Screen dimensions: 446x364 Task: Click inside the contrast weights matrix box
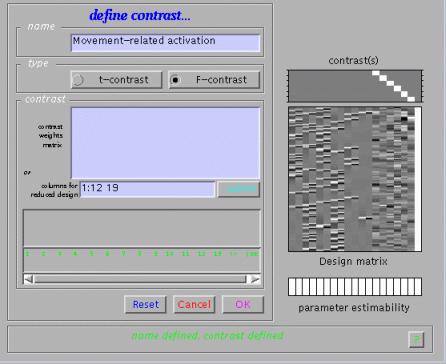pos(165,143)
